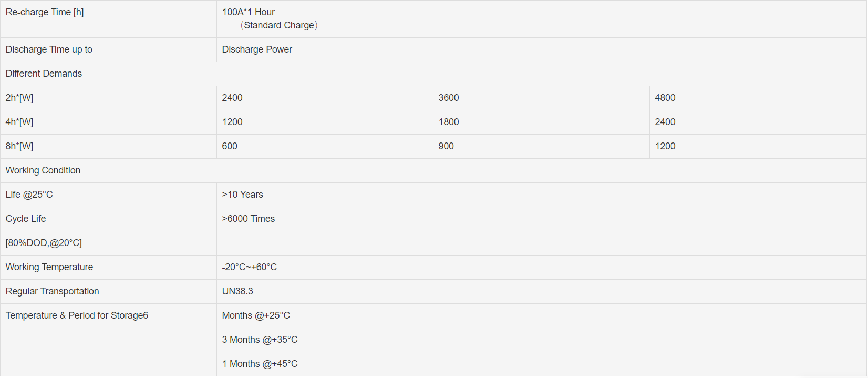Click the 8h*[W] row label
Image resolution: width=868 pixels, height=378 pixels.
point(19,146)
